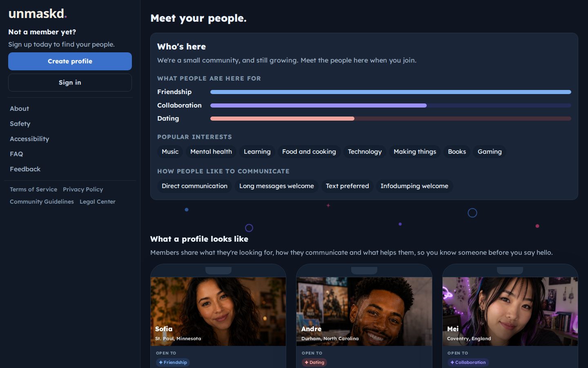Click Andre's Dating badge
This screenshot has width=588, height=368.
click(314, 362)
